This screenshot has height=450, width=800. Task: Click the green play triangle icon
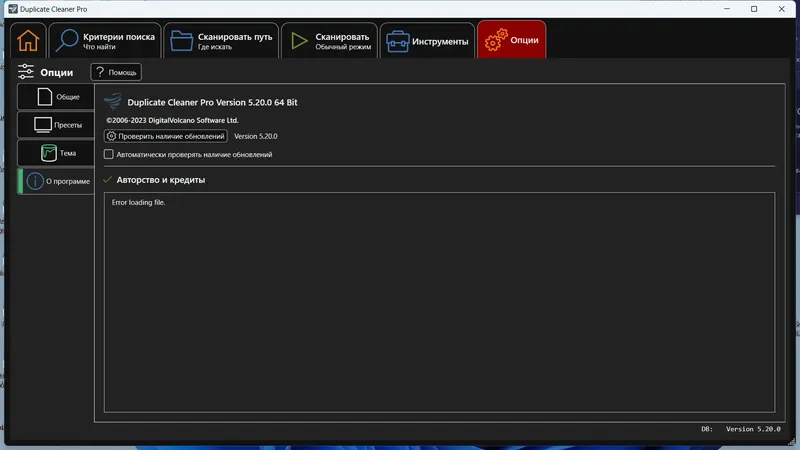point(299,41)
